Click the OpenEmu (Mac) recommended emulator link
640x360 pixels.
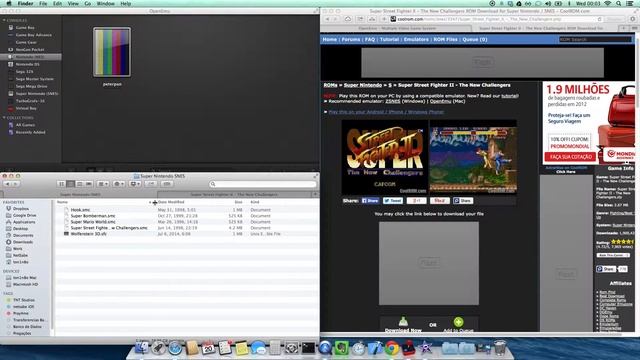pyautogui.click(x=440, y=101)
